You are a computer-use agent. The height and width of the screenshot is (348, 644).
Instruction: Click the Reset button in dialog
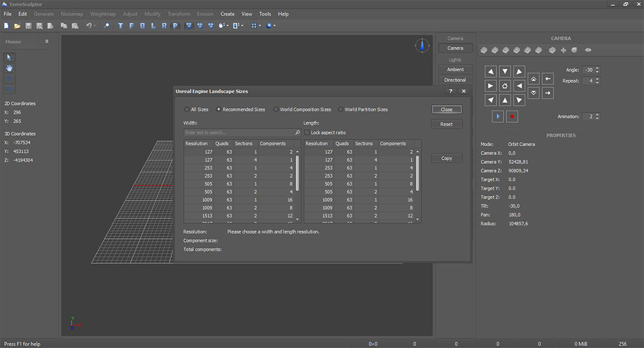tap(447, 124)
